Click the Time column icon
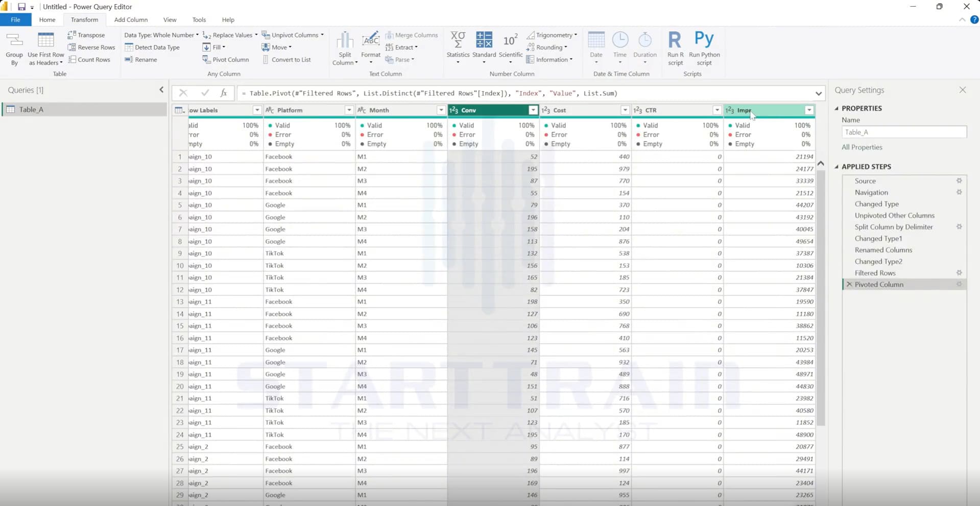 tap(620, 40)
